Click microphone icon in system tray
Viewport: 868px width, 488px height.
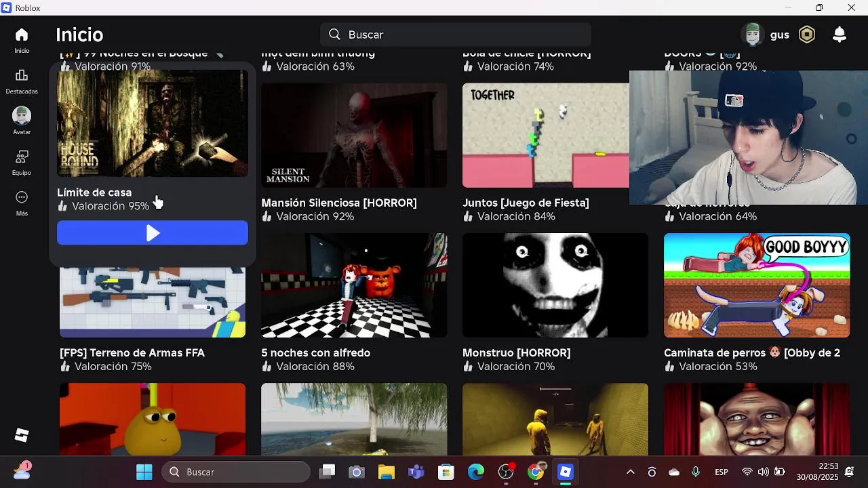[696, 472]
